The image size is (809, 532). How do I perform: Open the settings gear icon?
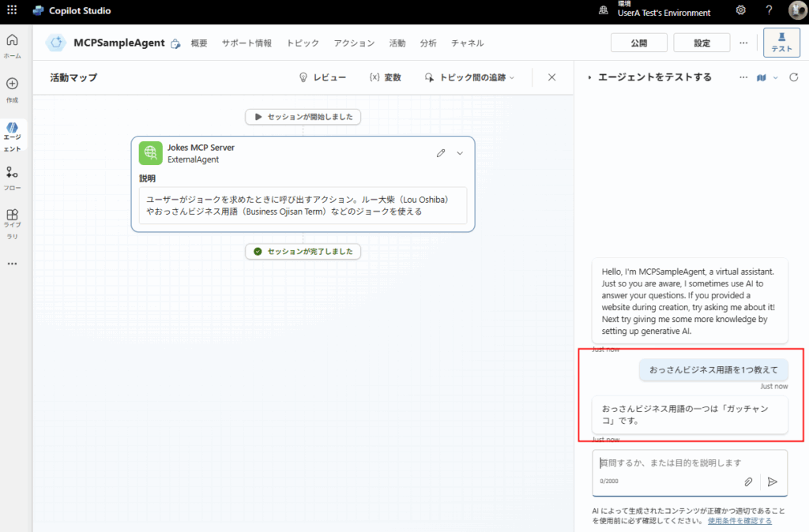click(x=740, y=9)
